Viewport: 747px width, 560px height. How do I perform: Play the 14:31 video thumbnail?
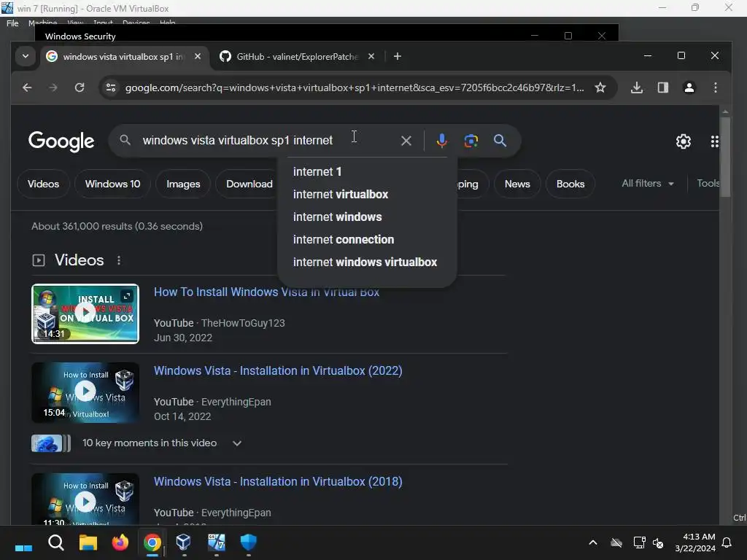click(85, 314)
